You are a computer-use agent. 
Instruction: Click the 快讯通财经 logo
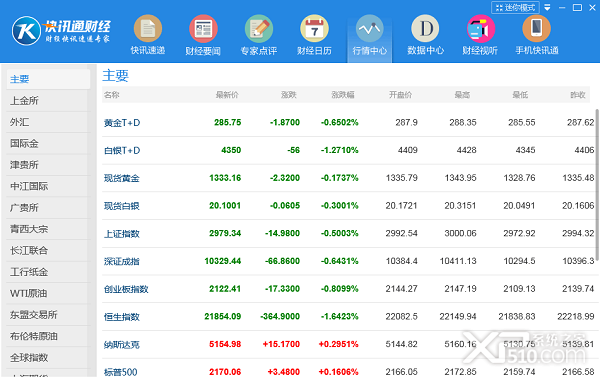pos(61,31)
